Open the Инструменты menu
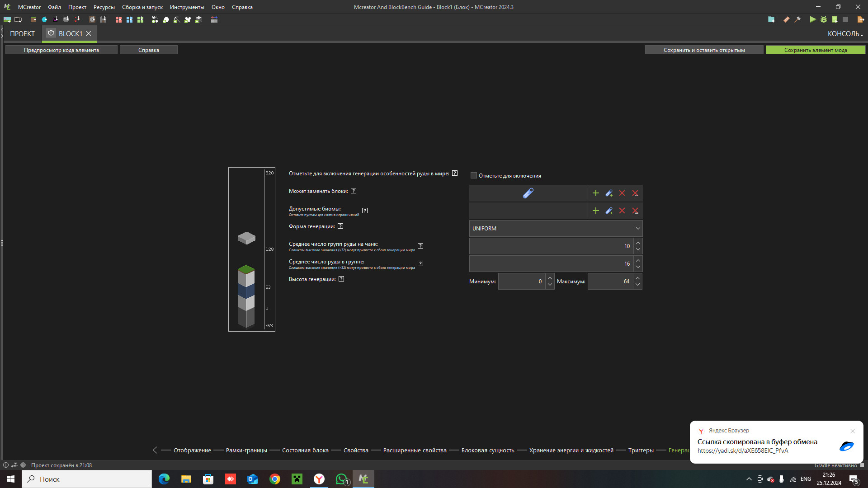 (x=187, y=7)
